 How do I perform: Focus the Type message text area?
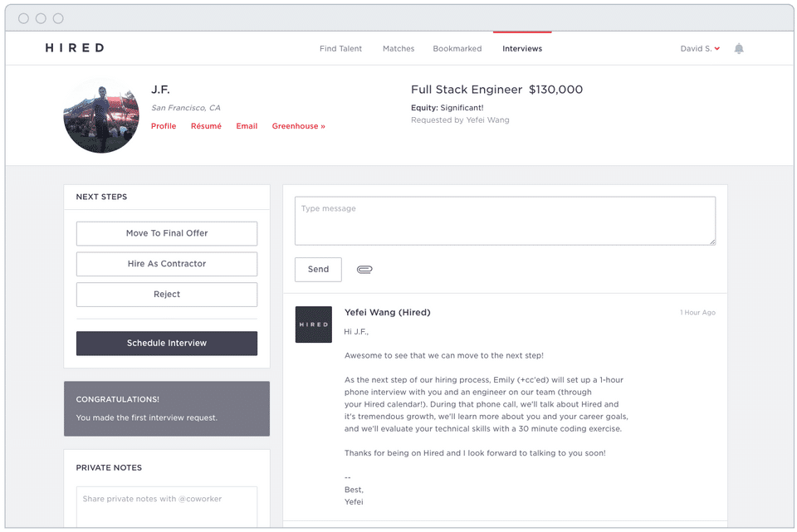click(x=505, y=221)
